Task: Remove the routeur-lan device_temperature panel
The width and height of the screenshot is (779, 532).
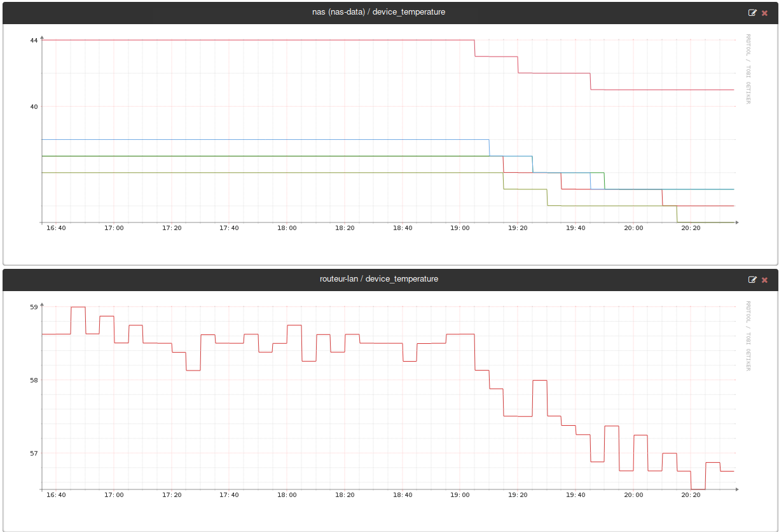Action: coord(765,280)
